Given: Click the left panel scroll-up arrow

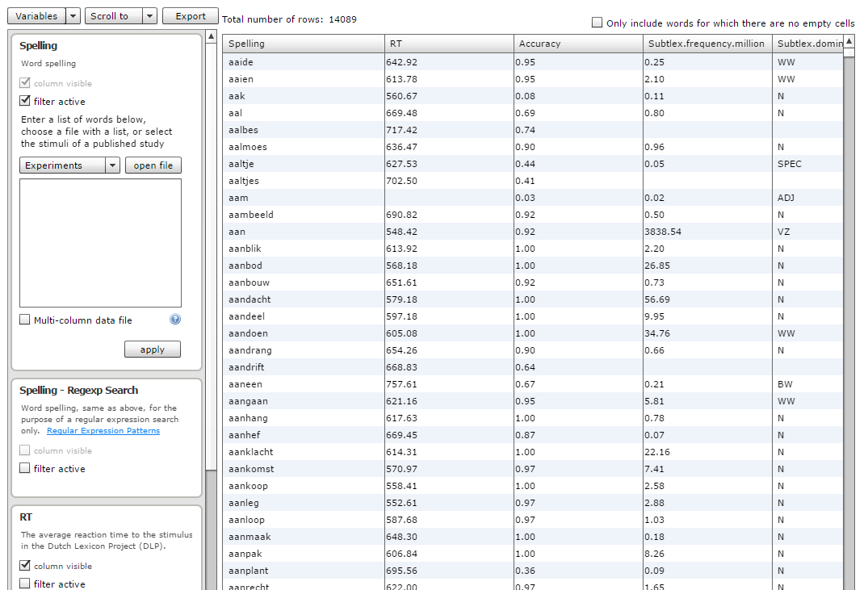Looking at the screenshot, I should click(x=212, y=36).
